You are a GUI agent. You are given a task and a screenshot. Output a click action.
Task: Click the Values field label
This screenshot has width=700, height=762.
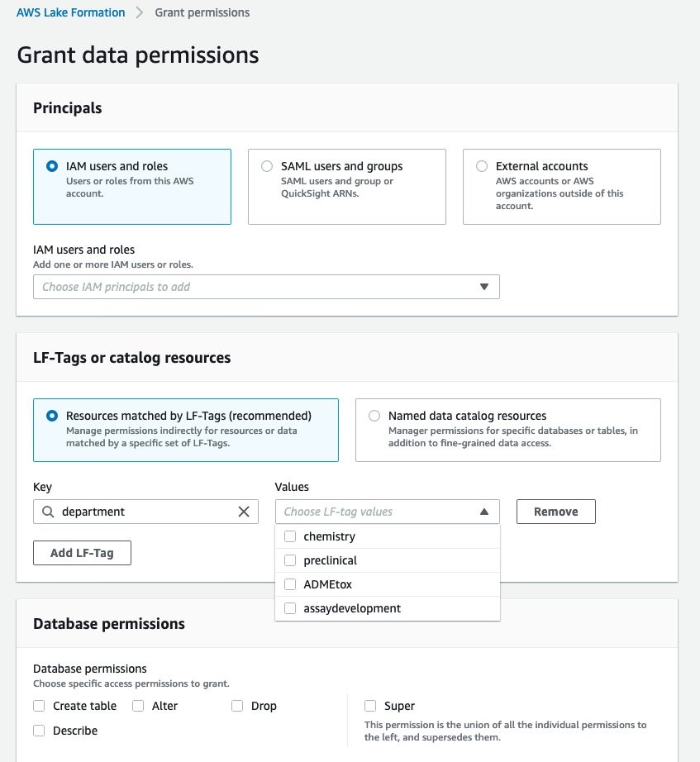pyautogui.click(x=292, y=487)
